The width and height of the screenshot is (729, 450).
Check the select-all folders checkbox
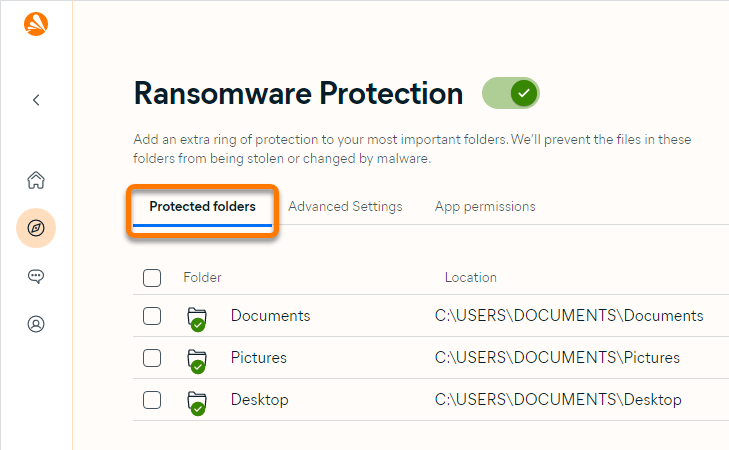click(152, 278)
